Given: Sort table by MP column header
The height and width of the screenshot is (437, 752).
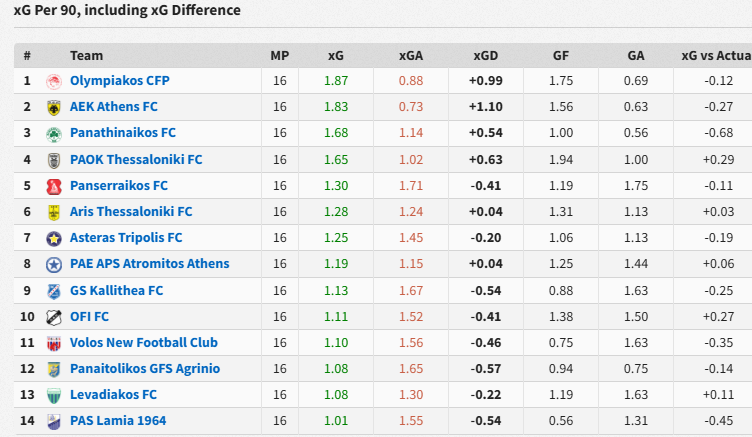Looking at the screenshot, I should [x=279, y=56].
